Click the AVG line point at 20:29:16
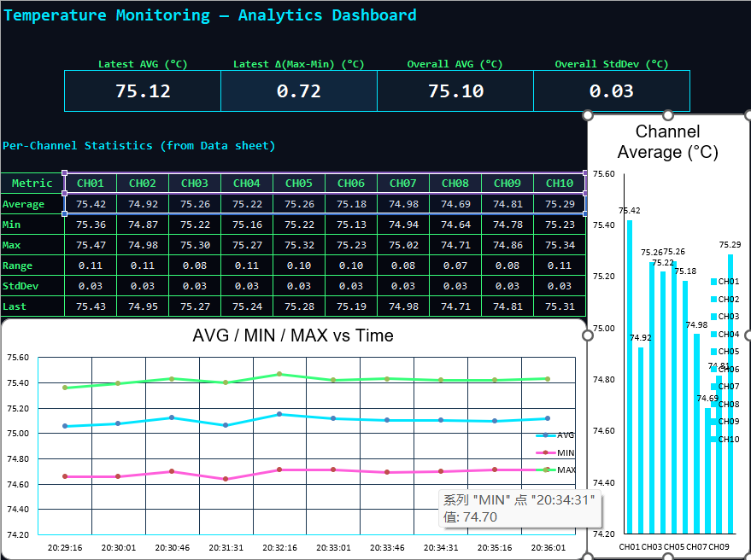Viewport: 751px width, 560px height. tap(65, 426)
